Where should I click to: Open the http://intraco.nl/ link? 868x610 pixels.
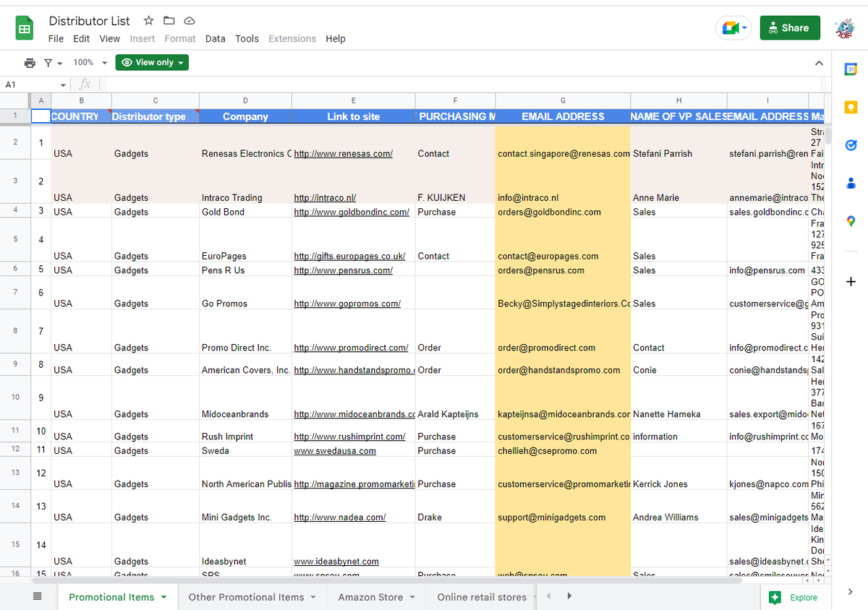[325, 198]
